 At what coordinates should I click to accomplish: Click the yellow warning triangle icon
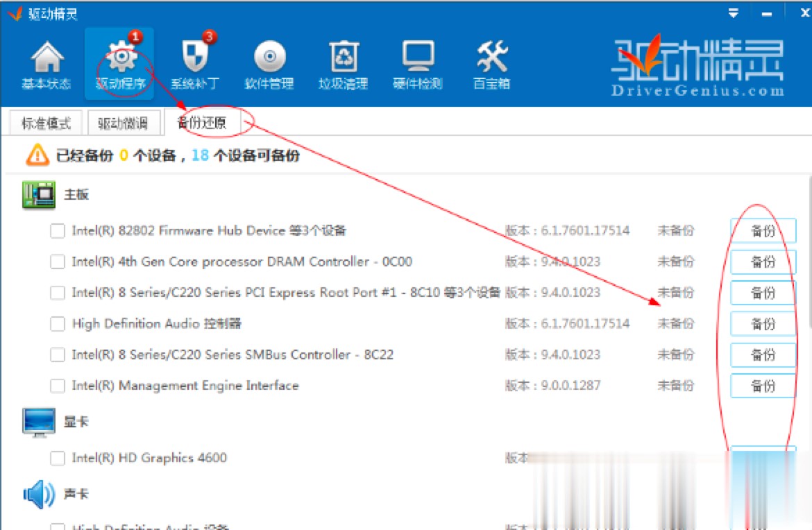pyautogui.click(x=37, y=155)
